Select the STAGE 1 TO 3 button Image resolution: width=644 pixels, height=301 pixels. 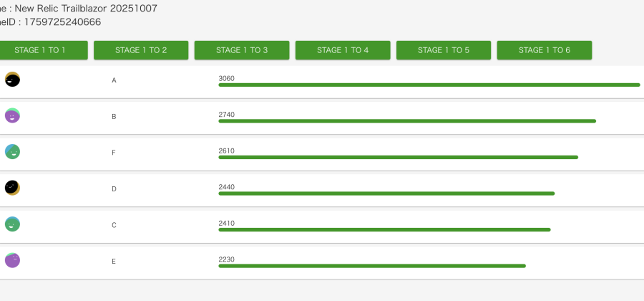point(242,50)
